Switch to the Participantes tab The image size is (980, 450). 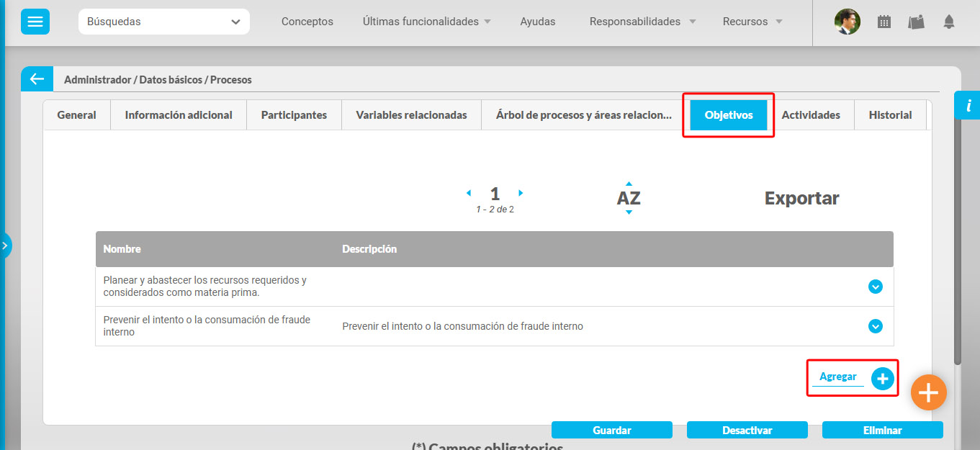(294, 115)
